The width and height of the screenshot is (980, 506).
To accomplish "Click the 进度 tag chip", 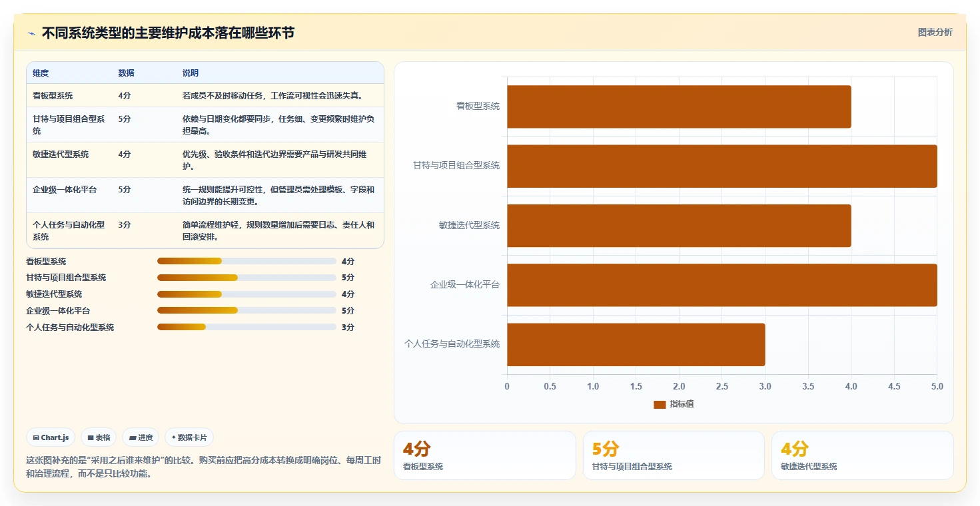I will click(141, 437).
